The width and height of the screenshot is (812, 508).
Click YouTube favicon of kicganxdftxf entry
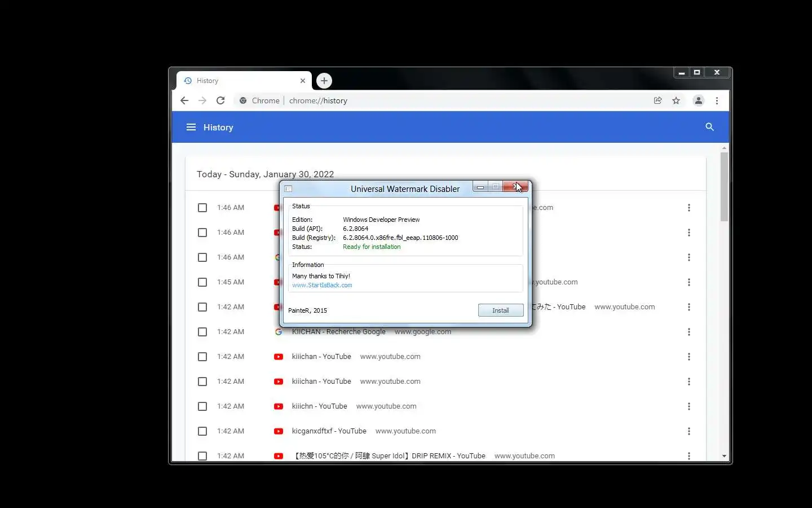tap(279, 431)
